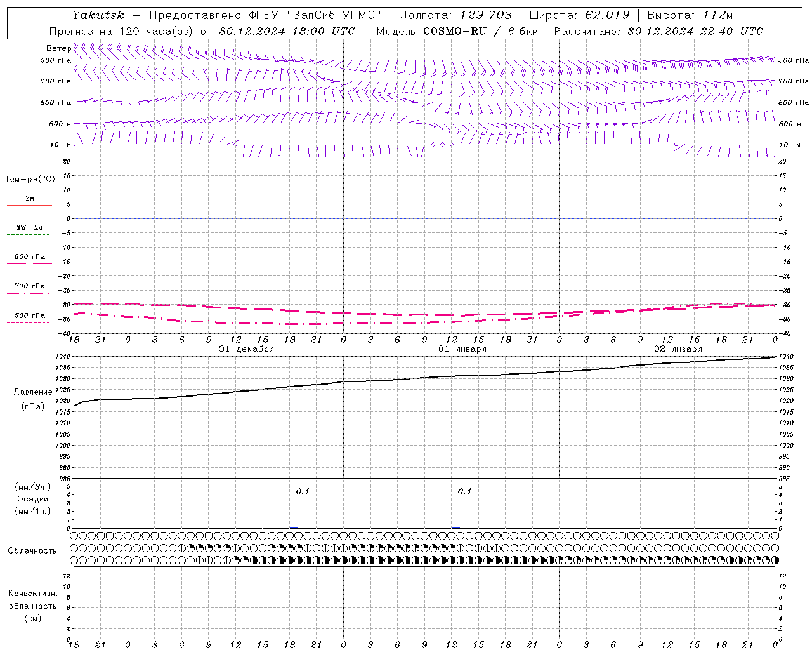The height and width of the screenshot is (650, 812).
Task: Click the Тем-ра(°C) axis label
Action: (30, 180)
